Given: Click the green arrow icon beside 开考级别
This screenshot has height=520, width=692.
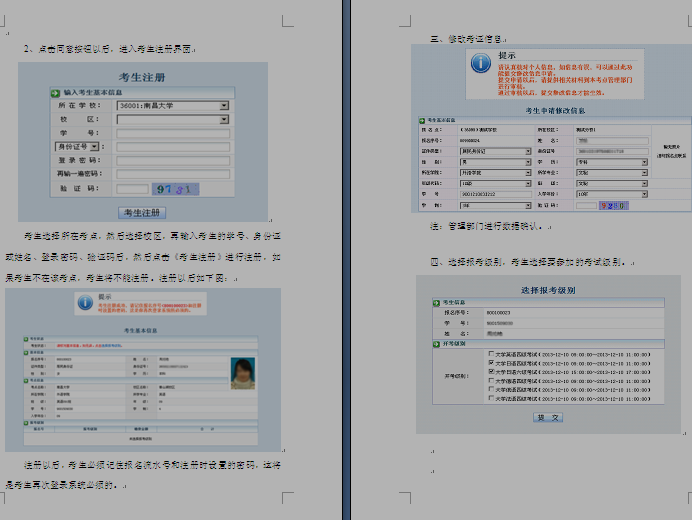Looking at the screenshot, I should 434,344.
